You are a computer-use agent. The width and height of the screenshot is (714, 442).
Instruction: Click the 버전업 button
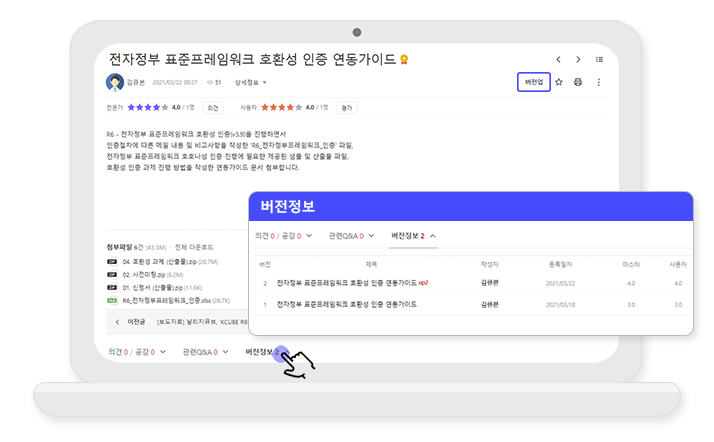click(534, 82)
